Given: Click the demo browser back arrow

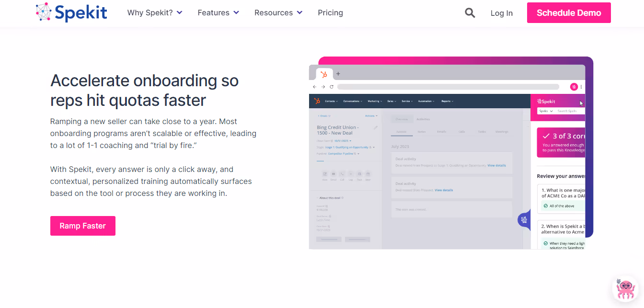Looking at the screenshot, I should coord(314,87).
